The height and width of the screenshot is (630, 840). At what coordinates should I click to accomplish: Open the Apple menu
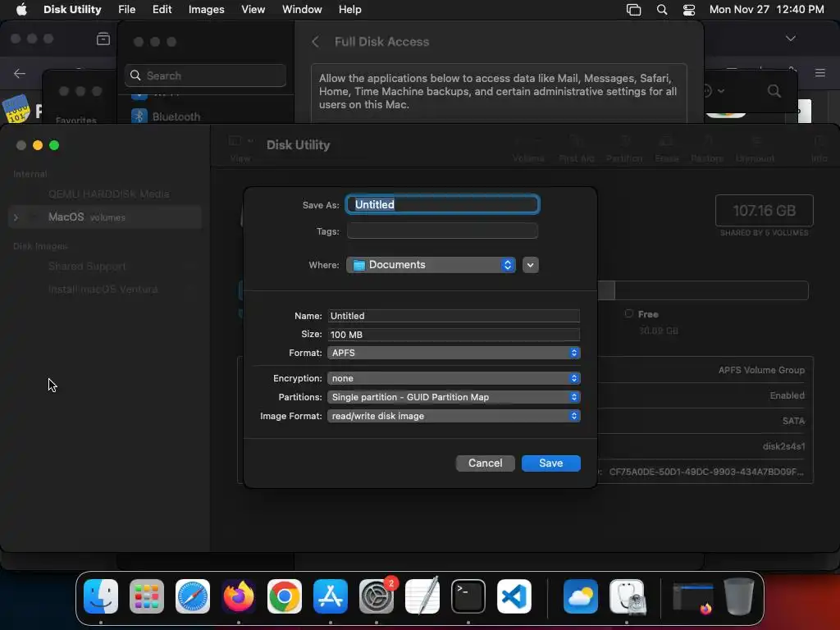click(21, 10)
